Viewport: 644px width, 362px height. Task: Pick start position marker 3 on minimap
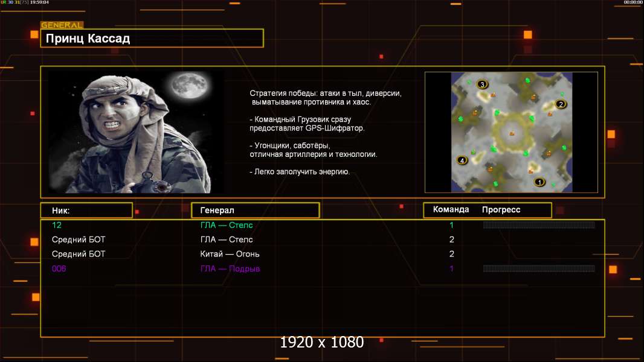pos(482,84)
